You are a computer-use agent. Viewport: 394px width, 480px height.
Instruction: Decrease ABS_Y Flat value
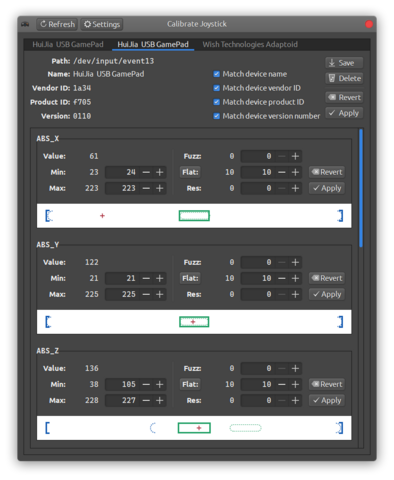(x=282, y=278)
